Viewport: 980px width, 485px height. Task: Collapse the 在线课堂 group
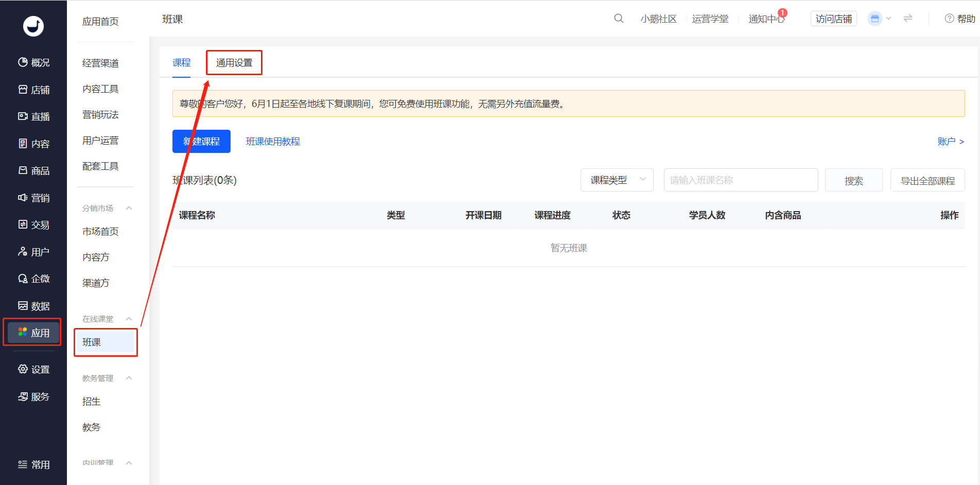coord(129,319)
